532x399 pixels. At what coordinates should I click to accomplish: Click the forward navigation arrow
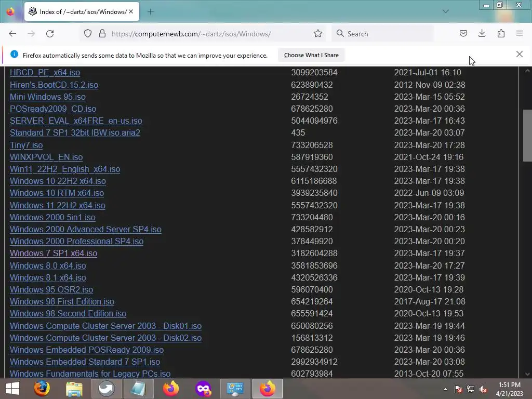tap(31, 34)
